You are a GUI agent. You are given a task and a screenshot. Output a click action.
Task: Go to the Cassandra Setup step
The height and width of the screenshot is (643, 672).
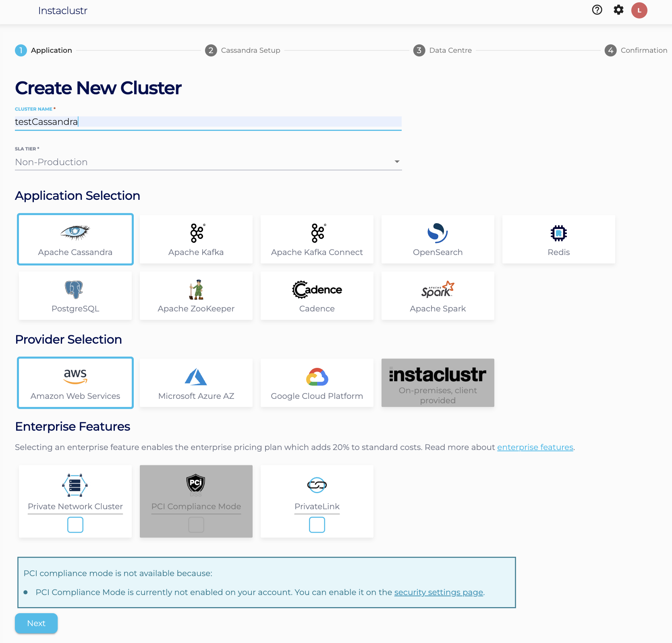click(x=243, y=50)
